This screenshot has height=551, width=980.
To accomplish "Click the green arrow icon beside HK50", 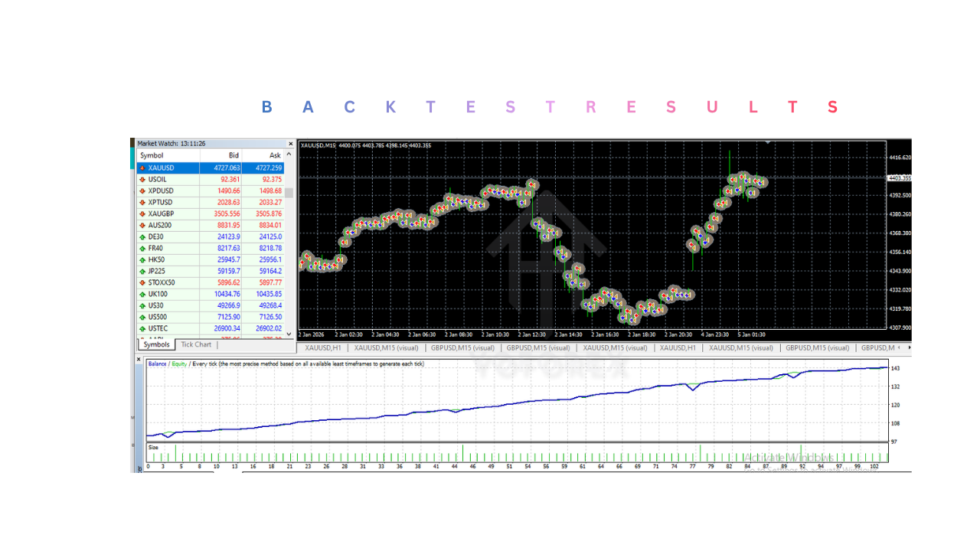I will 142,259.
